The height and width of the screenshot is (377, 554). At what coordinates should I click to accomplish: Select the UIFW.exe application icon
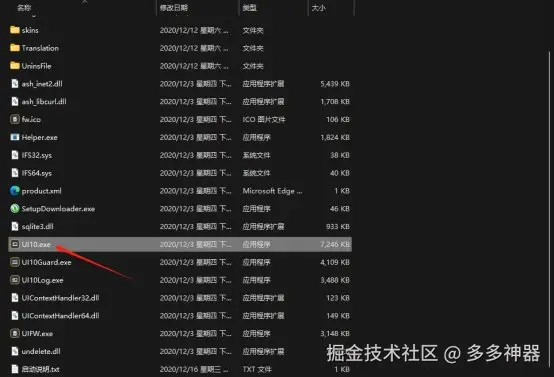[x=14, y=333]
